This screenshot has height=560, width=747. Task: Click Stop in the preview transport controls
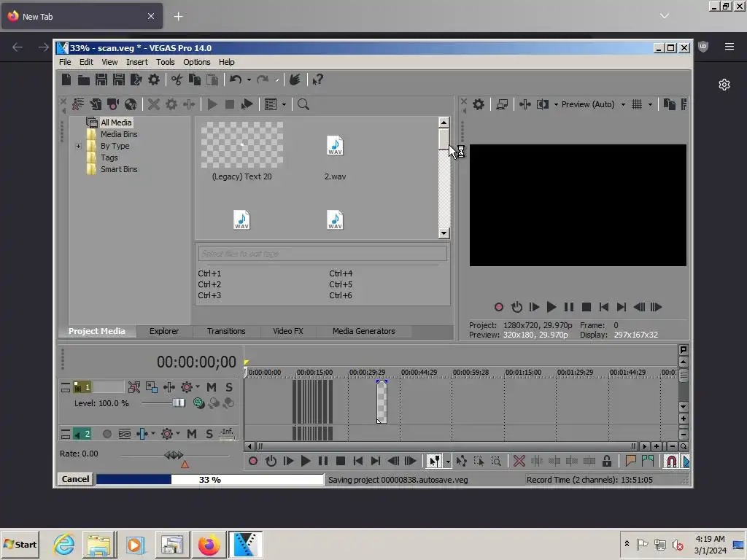point(587,307)
